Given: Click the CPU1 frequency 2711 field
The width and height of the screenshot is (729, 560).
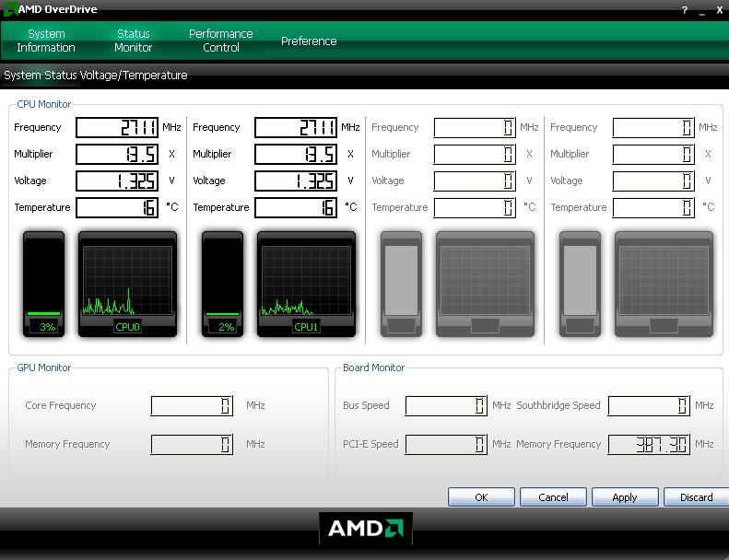Looking at the screenshot, I should (x=296, y=127).
